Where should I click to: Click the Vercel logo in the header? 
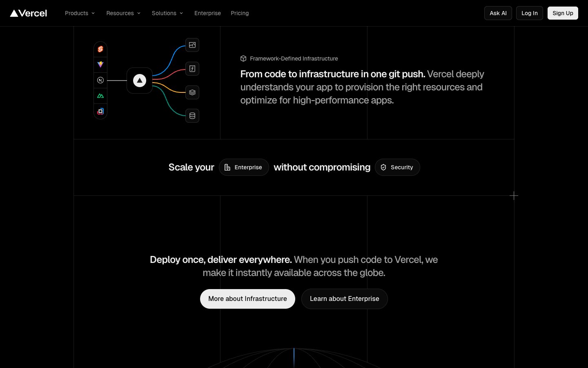pyautogui.click(x=29, y=13)
